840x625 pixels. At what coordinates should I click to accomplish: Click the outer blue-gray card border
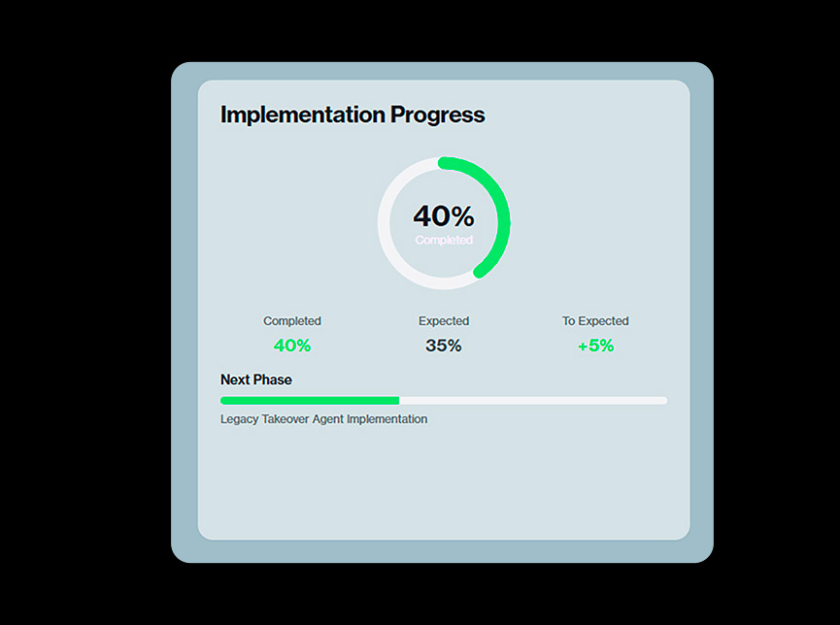tap(185, 311)
